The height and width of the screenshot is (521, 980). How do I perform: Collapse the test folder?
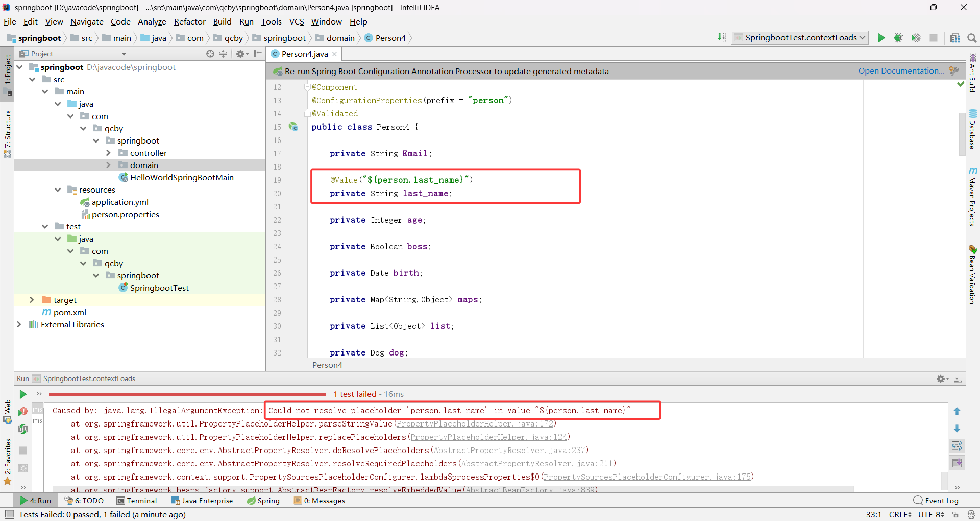pyautogui.click(x=45, y=226)
